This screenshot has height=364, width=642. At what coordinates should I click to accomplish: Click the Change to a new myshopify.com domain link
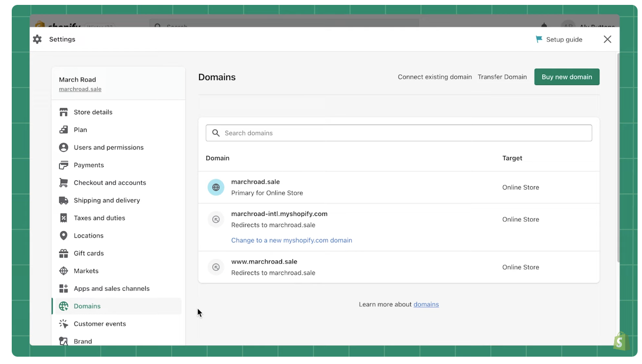point(291,240)
